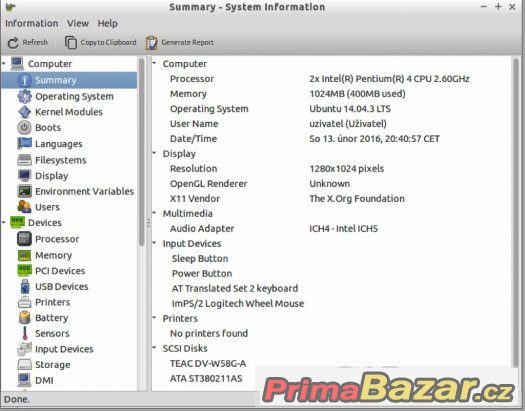Click the Date/Time row

tap(331, 139)
